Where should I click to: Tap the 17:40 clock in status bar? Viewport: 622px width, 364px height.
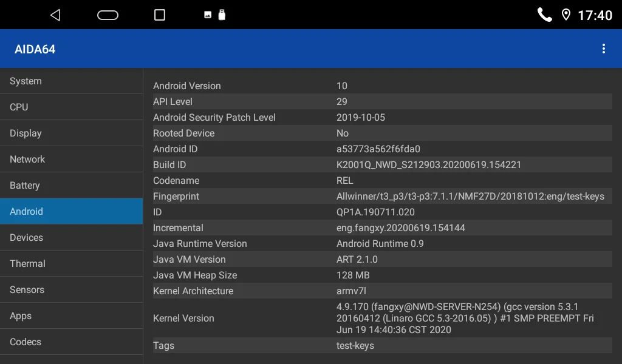[595, 15]
